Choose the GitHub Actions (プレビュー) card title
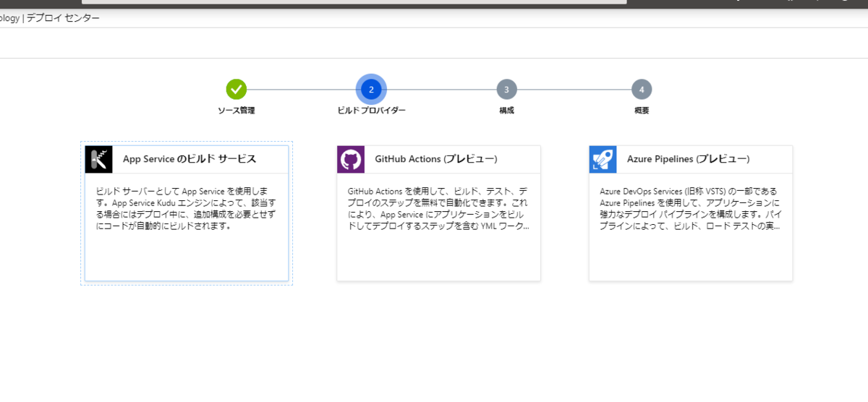 coord(436,159)
